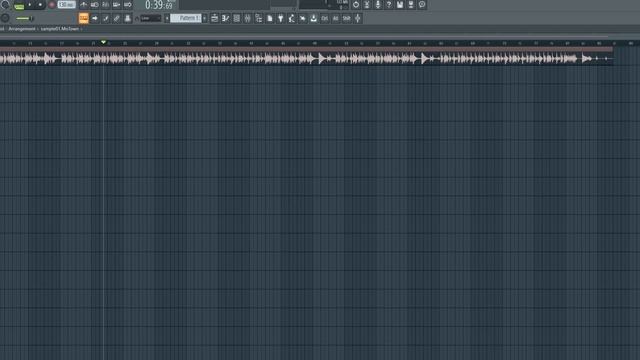Open the Browser panel
Viewport: 640px width, 360px height.
click(259, 18)
